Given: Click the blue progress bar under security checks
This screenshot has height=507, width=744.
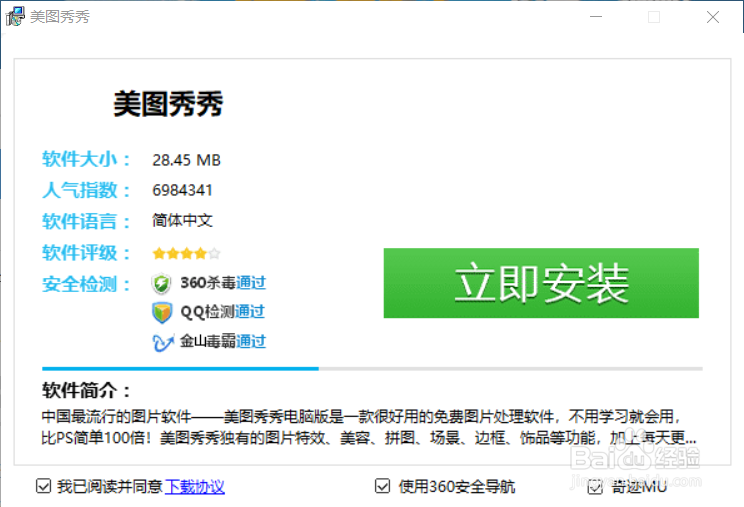Looking at the screenshot, I should coord(180,368).
